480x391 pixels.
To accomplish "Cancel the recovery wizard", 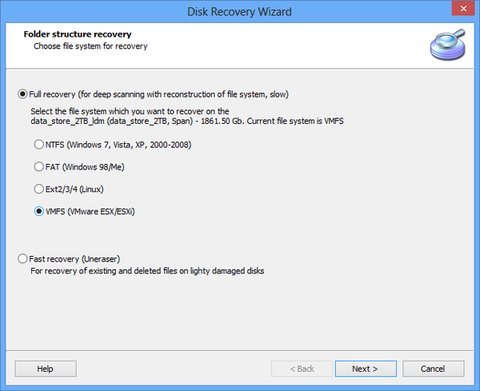I will coord(433,369).
